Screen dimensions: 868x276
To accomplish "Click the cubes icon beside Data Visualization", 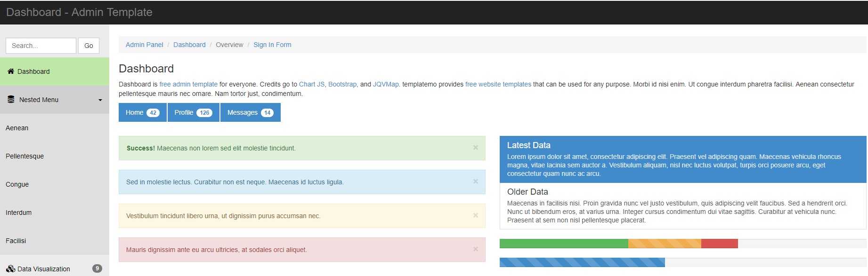I will click(10, 269).
